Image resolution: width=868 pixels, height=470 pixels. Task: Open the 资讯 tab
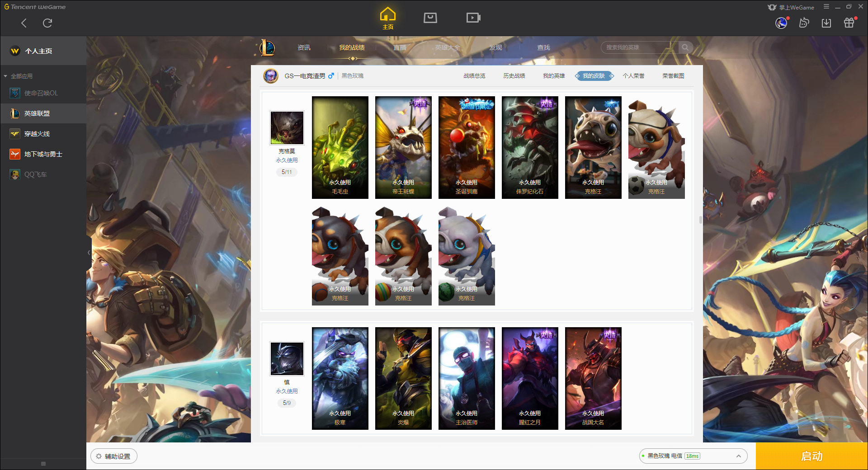(x=304, y=47)
